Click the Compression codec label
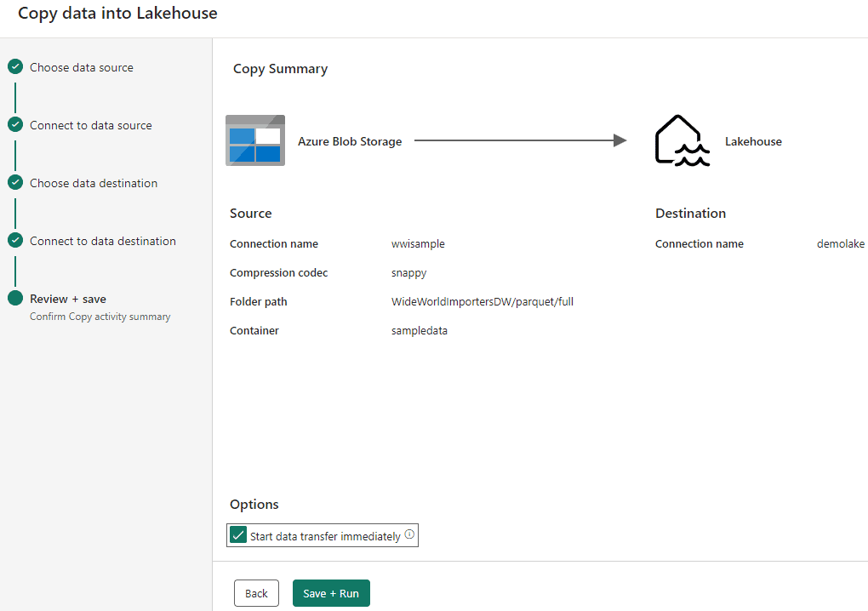868x611 pixels. tap(278, 273)
